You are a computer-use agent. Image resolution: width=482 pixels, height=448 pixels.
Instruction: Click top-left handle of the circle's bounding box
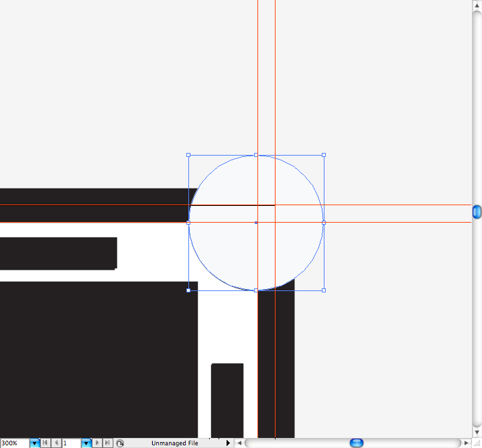click(188, 155)
